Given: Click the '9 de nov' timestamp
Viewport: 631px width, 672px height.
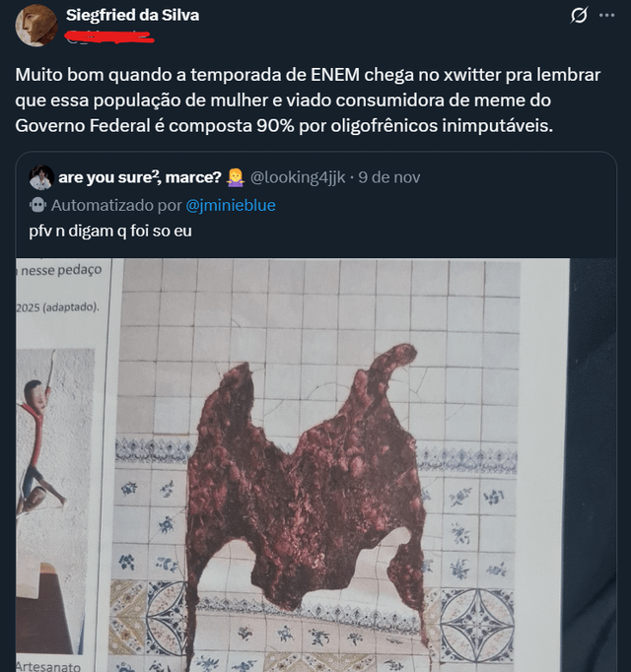Looking at the screenshot, I should (389, 177).
